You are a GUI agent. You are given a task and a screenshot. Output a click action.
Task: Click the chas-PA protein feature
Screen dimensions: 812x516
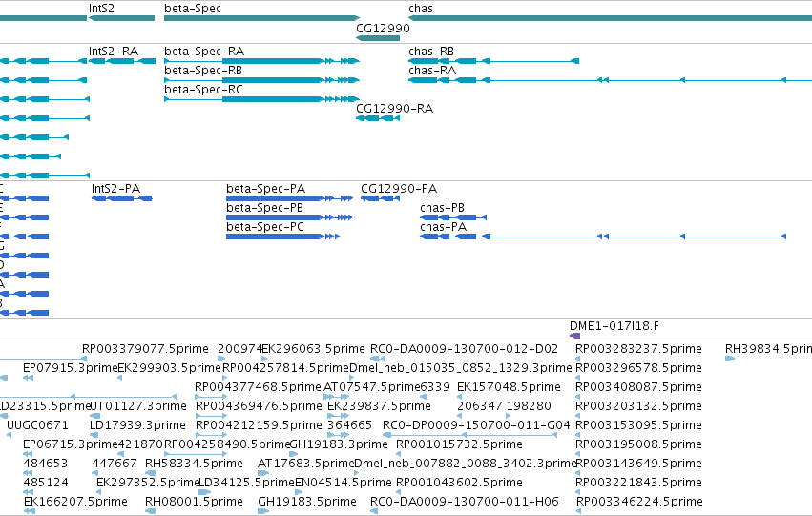coord(603,237)
